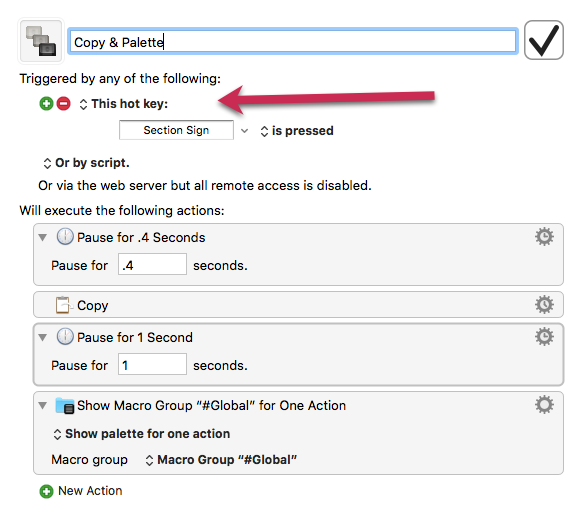Open gear menu for Pause 1 Second action
Viewport: 584px width, 515px height.
point(544,337)
